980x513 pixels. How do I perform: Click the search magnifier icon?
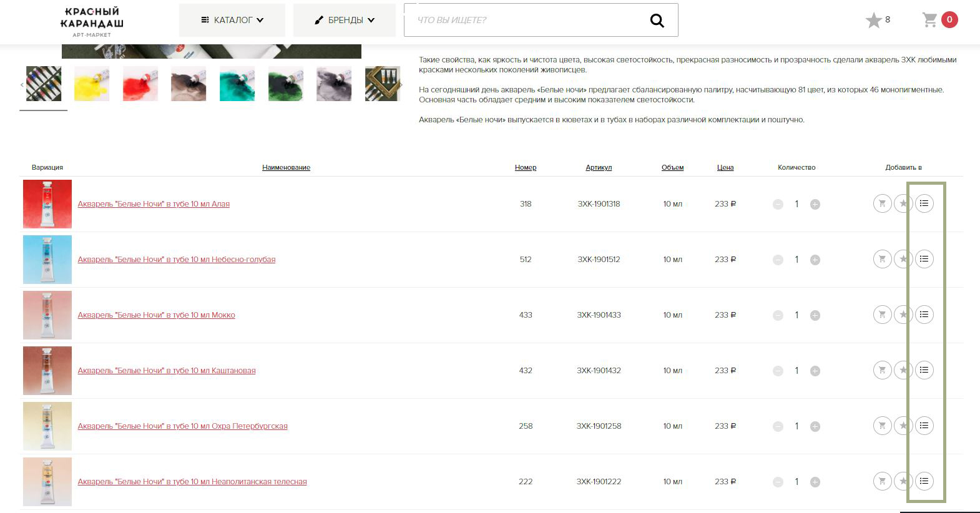[x=657, y=21]
